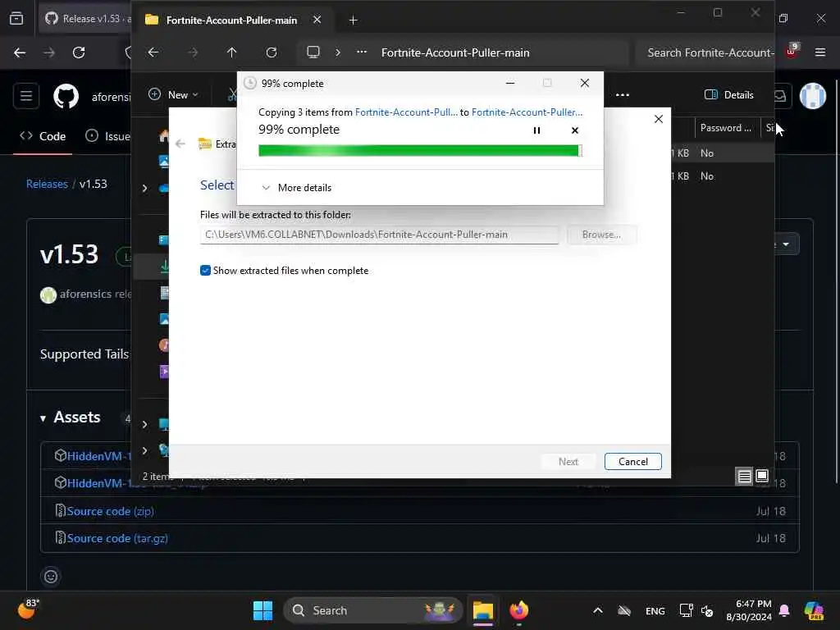Expand More details in copy dialog
Image resolution: width=840 pixels, height=630 pixels.
coord(296,188)
